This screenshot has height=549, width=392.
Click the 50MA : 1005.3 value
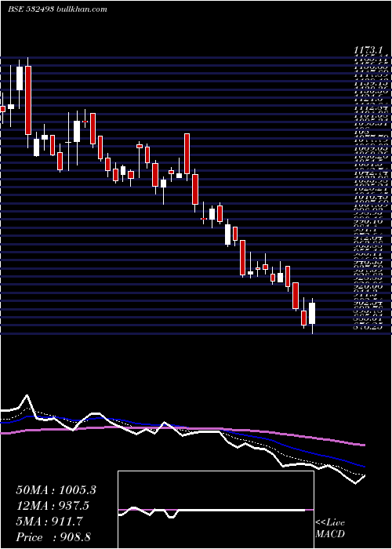56,490
